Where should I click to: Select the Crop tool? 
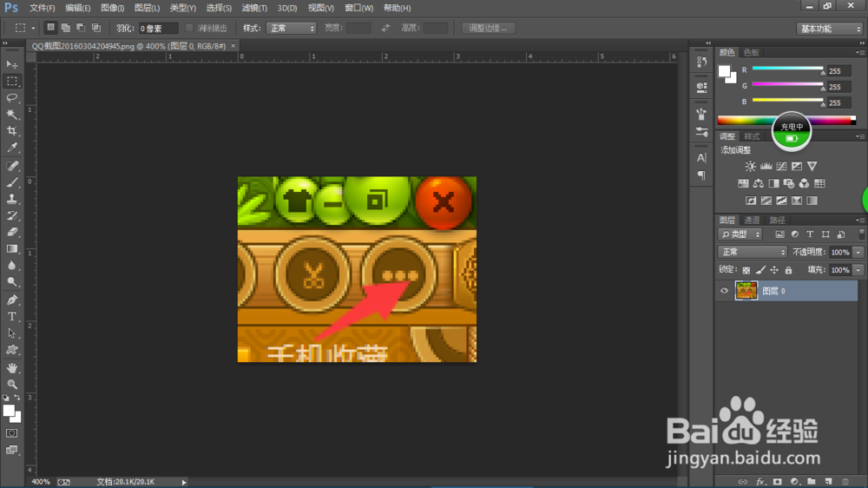[11, 131]
